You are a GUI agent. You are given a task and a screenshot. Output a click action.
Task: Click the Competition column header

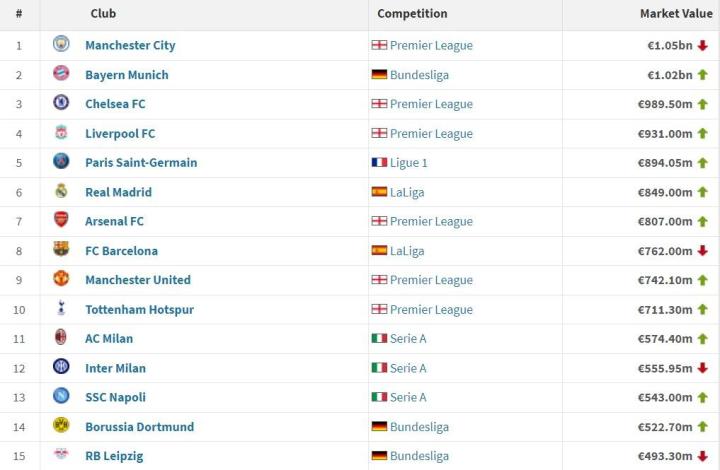pos(412,14)
